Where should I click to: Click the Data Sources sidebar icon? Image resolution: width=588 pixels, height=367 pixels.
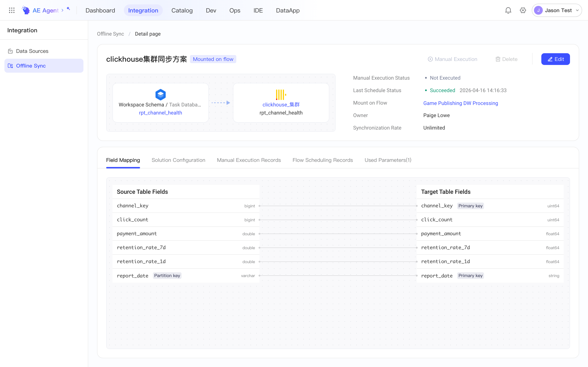pos(10,51)
